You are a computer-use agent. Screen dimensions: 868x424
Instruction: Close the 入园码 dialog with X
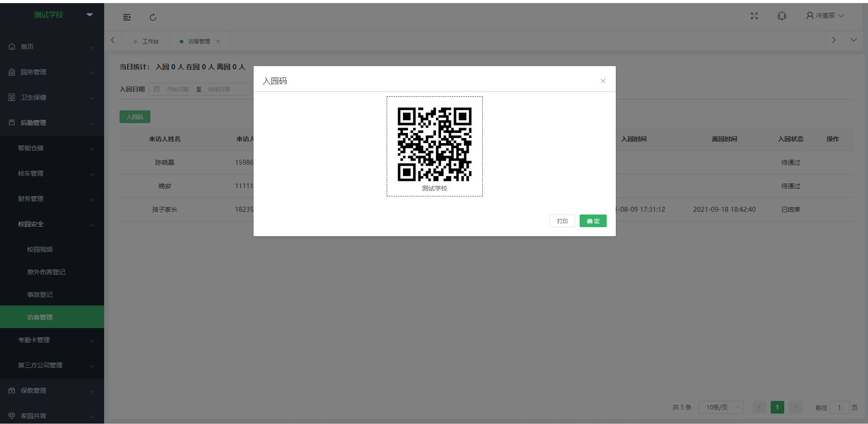click(603, 81)
